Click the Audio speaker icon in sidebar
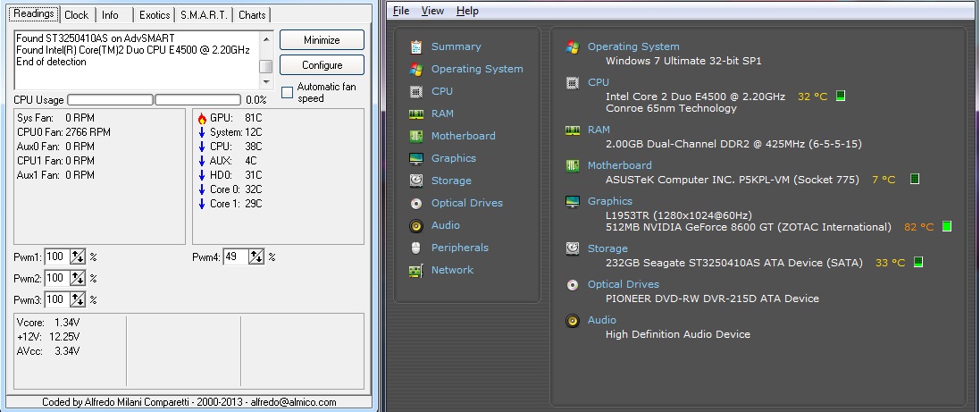 click(415, 225)
